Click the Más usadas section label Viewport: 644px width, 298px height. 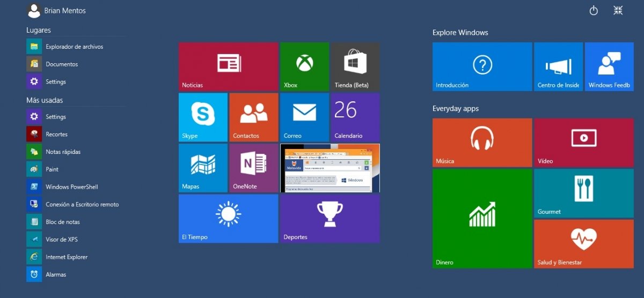(x=45, y=100)
